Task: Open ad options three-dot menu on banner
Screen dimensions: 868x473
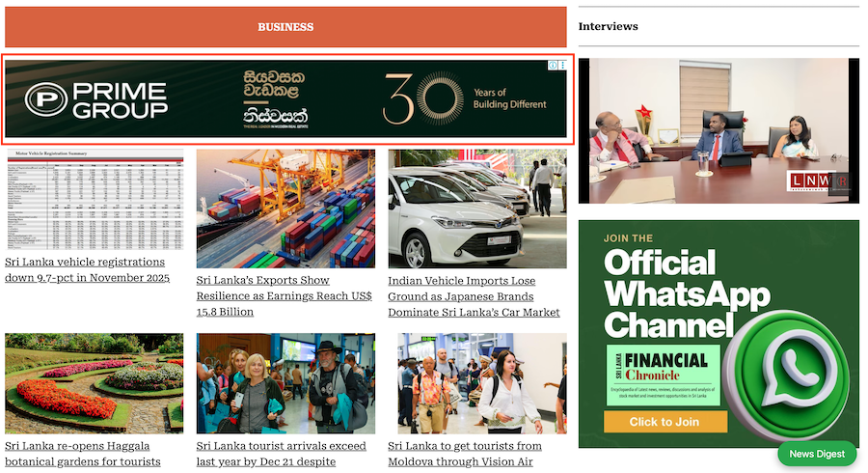Action: (562, 66)
